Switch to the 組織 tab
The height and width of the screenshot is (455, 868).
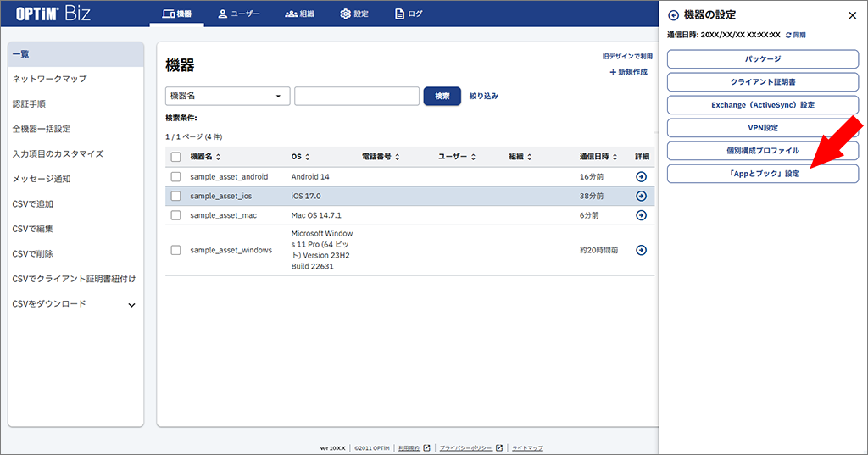(299, 14)
